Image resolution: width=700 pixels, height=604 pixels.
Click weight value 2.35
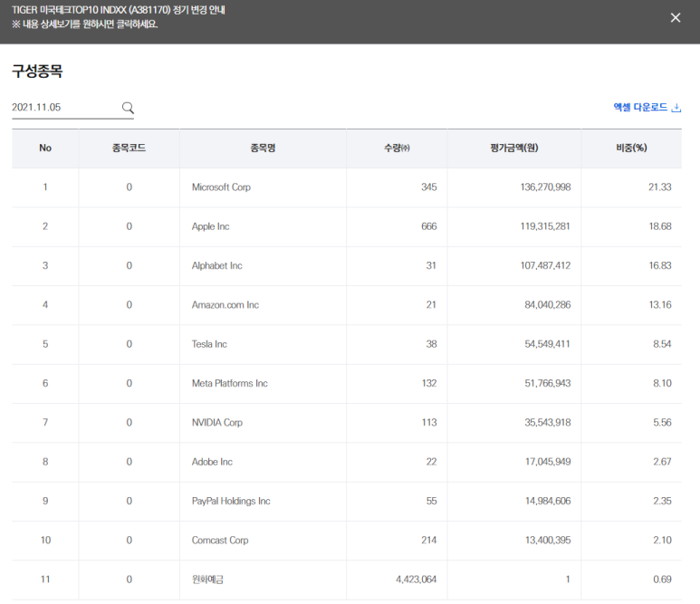coord(662,502)
